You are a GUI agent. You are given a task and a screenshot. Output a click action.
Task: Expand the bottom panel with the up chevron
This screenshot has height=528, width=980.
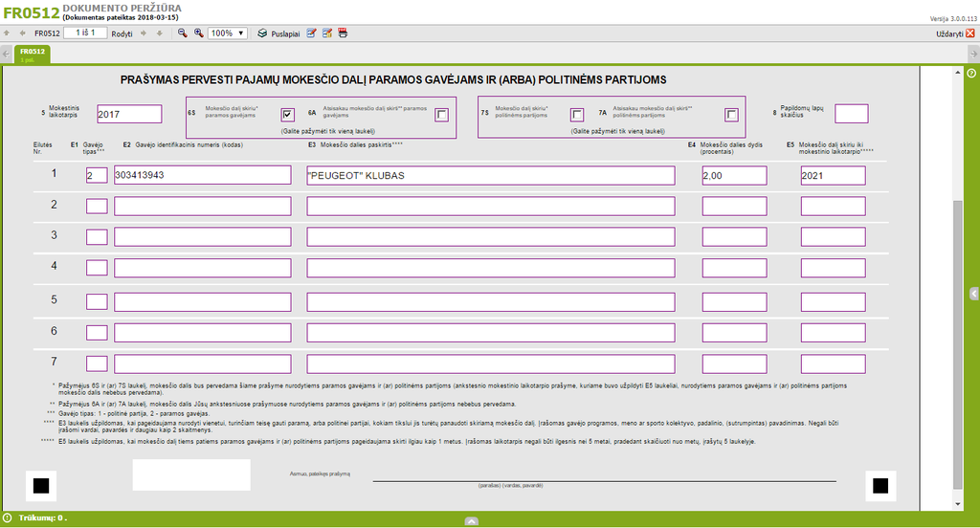tap(471, 521)
